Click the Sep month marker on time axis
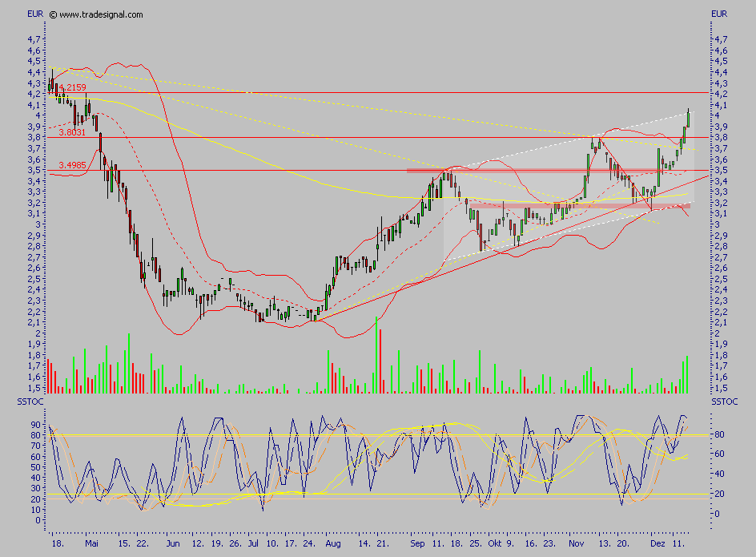The height and width of the screenshot is (557, 756). 417,543
